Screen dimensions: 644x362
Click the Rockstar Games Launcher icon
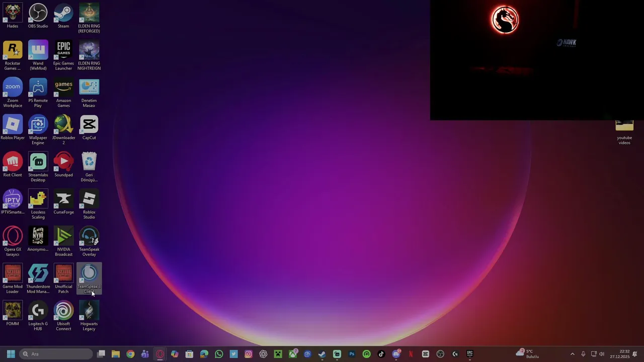(13, 55)
